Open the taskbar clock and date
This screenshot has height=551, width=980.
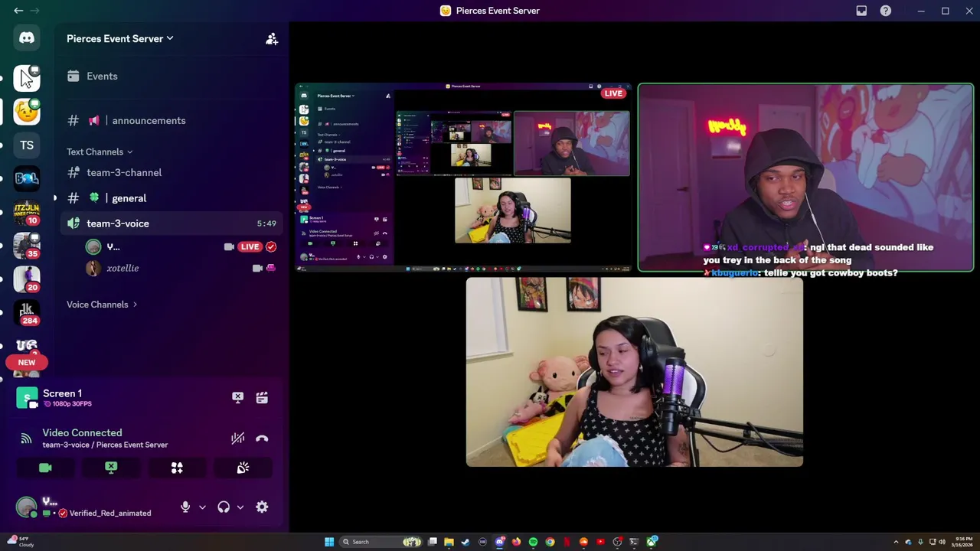click(962, 542)
